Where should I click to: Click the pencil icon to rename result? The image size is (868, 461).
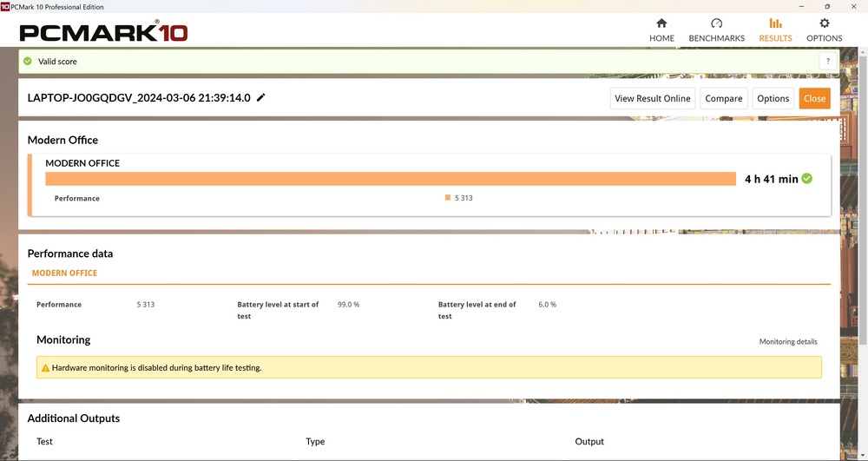pyautogui.click(x=261, y=98)
